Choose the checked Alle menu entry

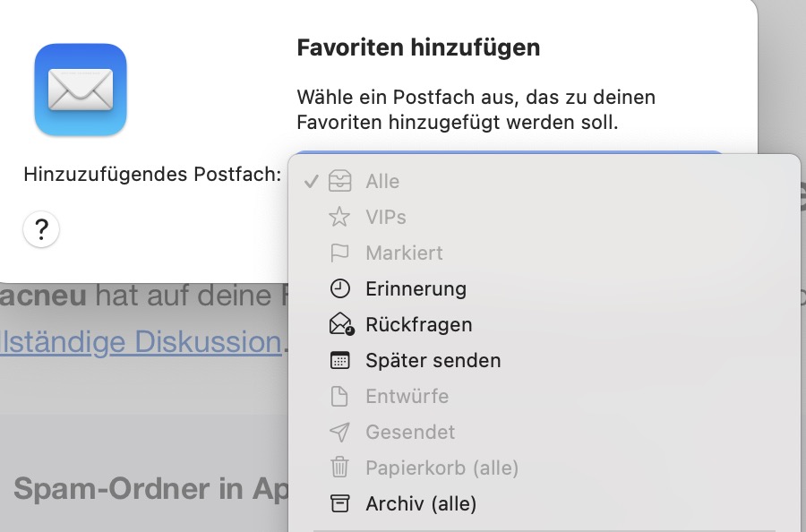tap(382, 181)
